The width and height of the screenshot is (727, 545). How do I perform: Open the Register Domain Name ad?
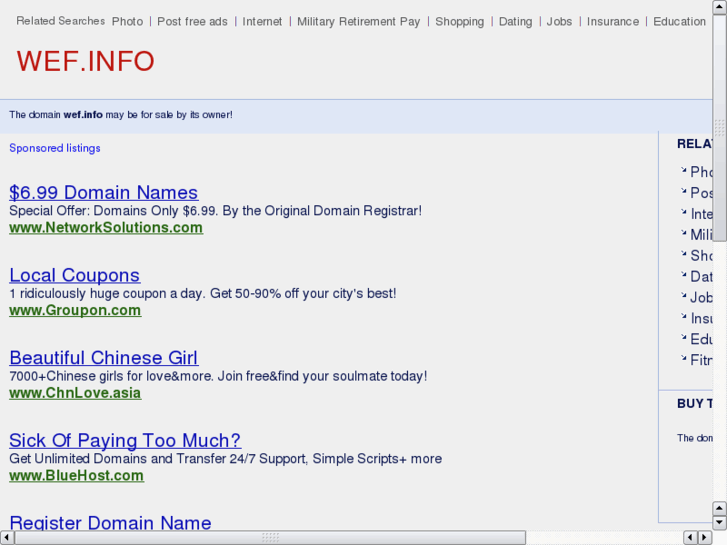pos(110,522)
